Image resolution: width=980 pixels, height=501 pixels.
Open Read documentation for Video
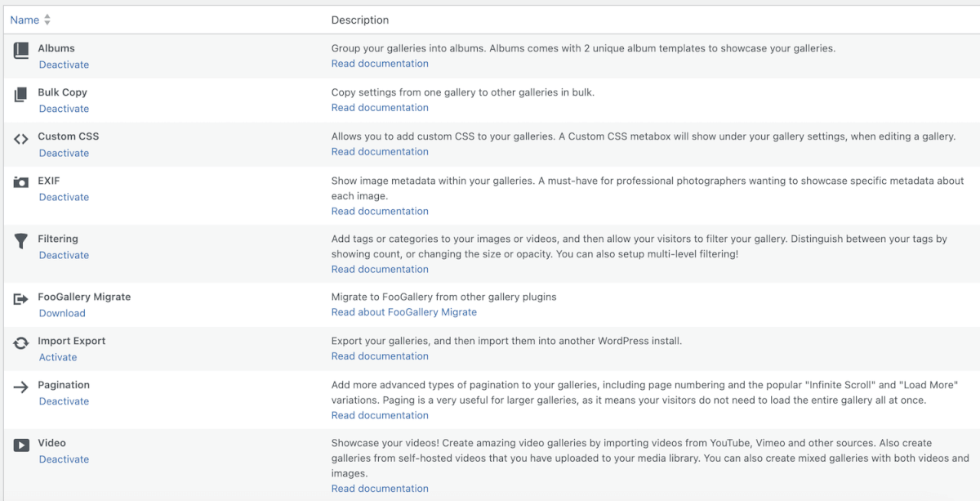[x=380, y=489]
